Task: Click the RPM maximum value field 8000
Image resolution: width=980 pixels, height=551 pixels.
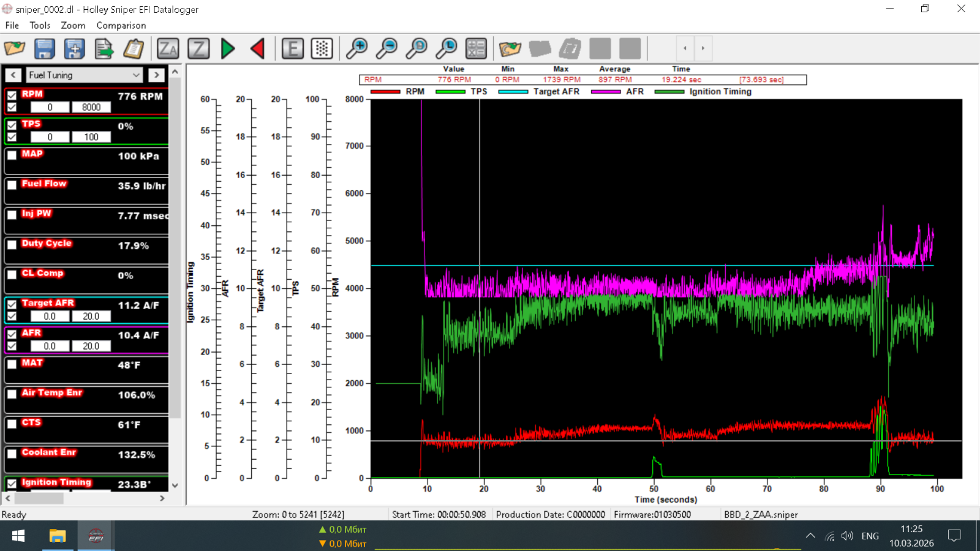Action: coord(91,107)
